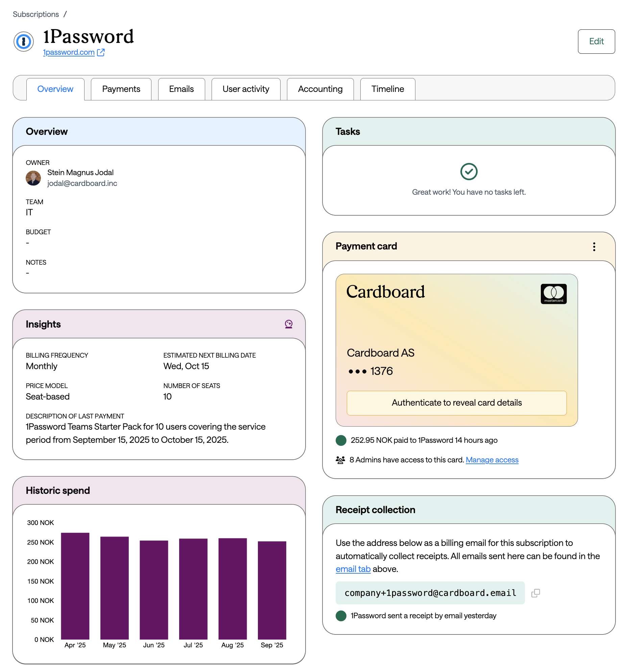The width and height of the screenshot is (626, 672).
Task: Click the 1Password page title
Action: [x=89, y=37]
